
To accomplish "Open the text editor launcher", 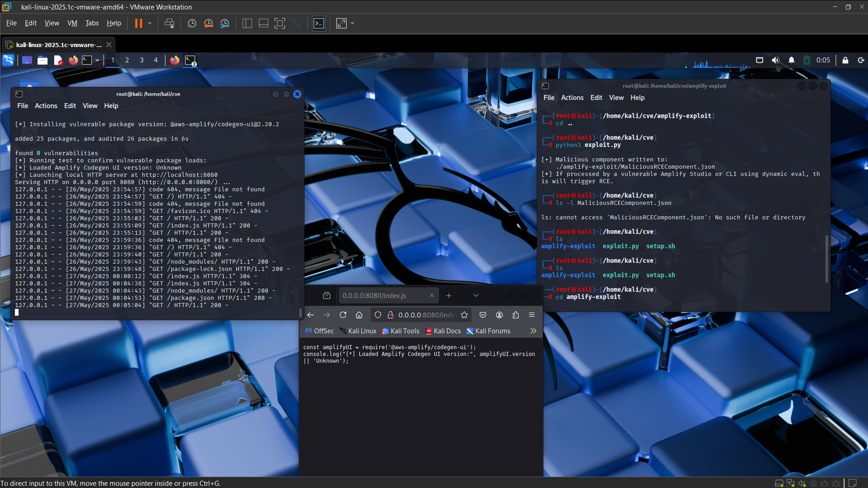I will [58, 60].
